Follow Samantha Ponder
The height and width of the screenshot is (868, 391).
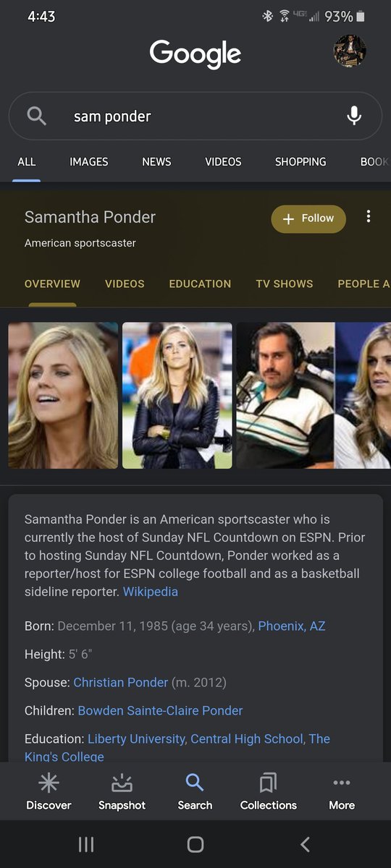[x=308, y=218]
